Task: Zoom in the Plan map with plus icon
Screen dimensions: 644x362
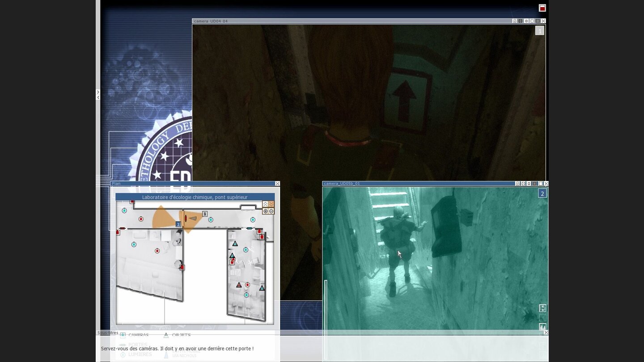Action: pos(265,211)
